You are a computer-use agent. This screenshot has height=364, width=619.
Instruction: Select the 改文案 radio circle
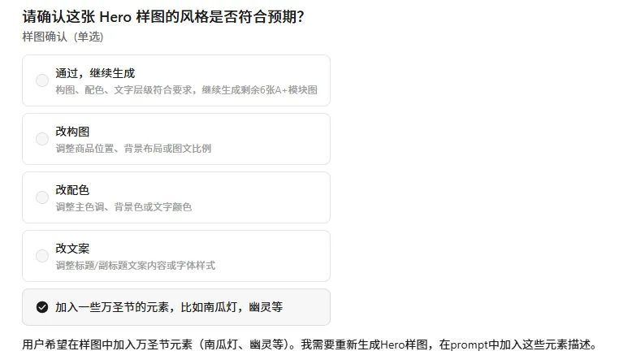(x=42, y=256)
